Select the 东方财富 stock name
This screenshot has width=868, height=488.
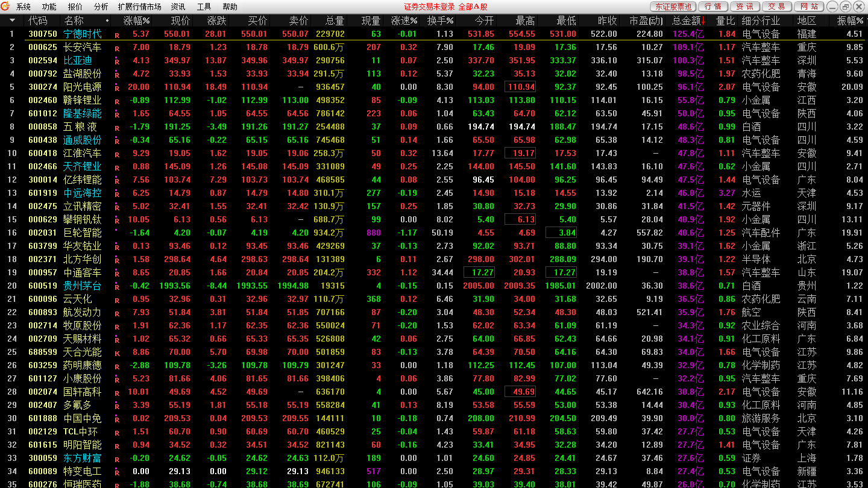83,458
